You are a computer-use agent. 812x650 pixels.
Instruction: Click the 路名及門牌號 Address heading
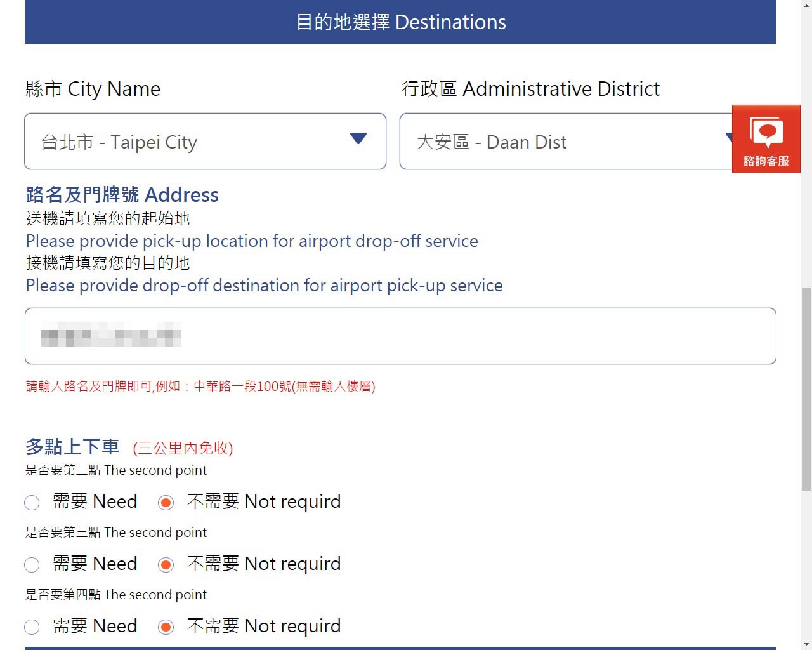coord(122,195)
